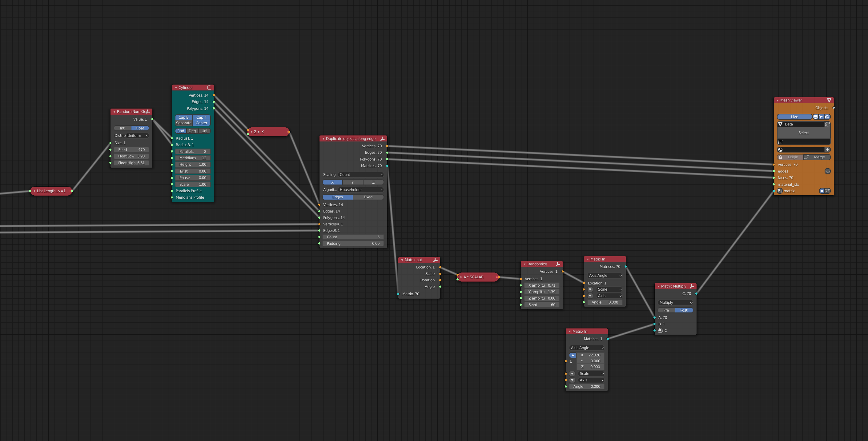Click the cylinder icon in Cylinder node header

tap(210, 87)
